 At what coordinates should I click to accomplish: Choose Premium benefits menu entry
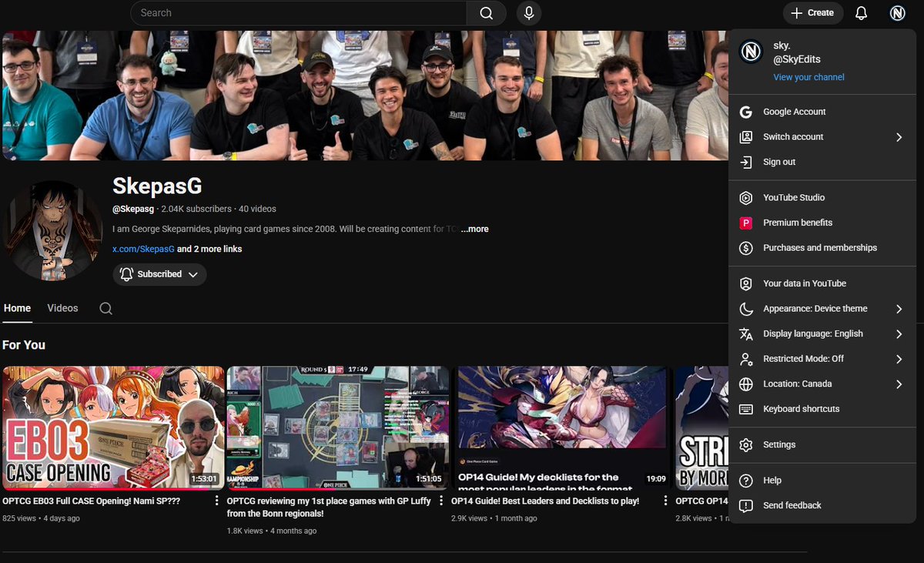point(822,223)
